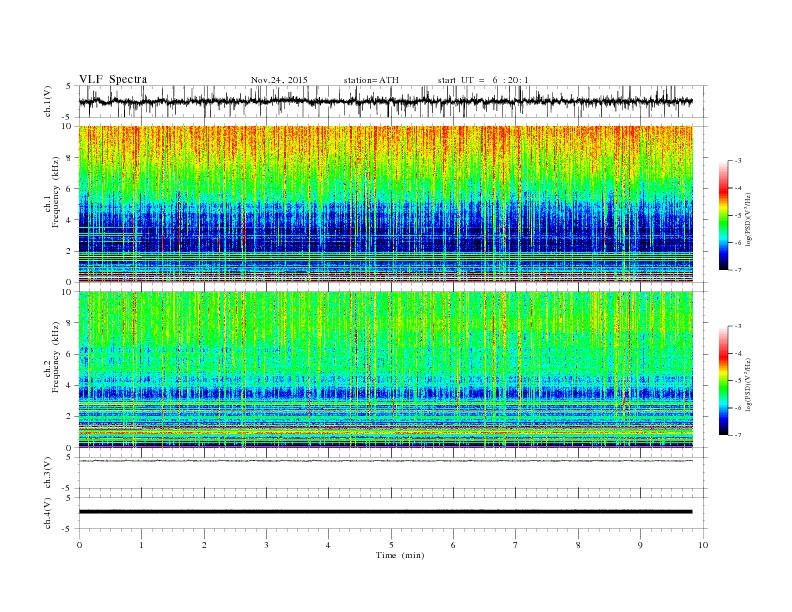Screen dimensions: 792x612
Task: Click the "9" tick on the time axis
Action: (x=640, y=545)
